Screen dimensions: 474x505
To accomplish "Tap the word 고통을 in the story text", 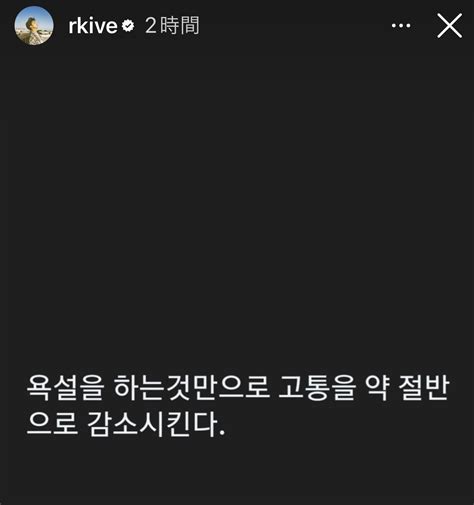I will coord(317,387).
